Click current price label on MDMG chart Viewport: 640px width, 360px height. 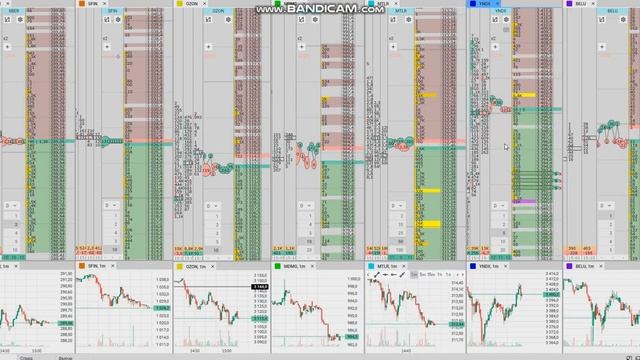tap(351, 337)
